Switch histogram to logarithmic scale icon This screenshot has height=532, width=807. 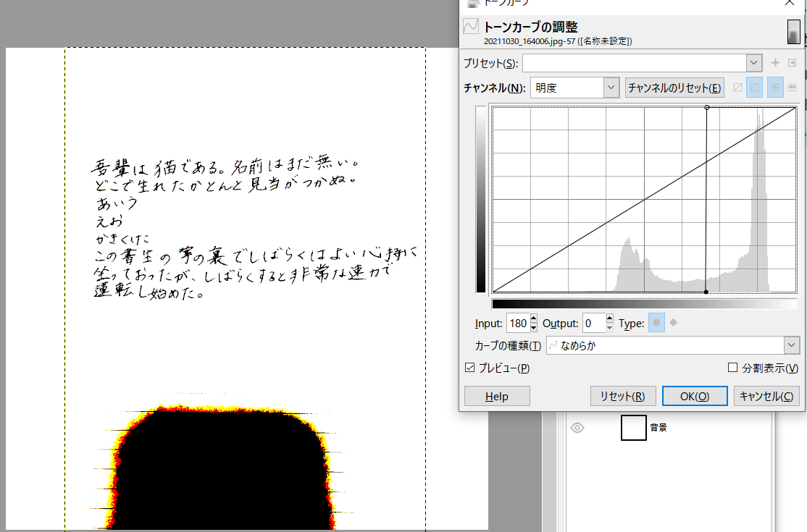pyautogui.click(x=793, y=87)
